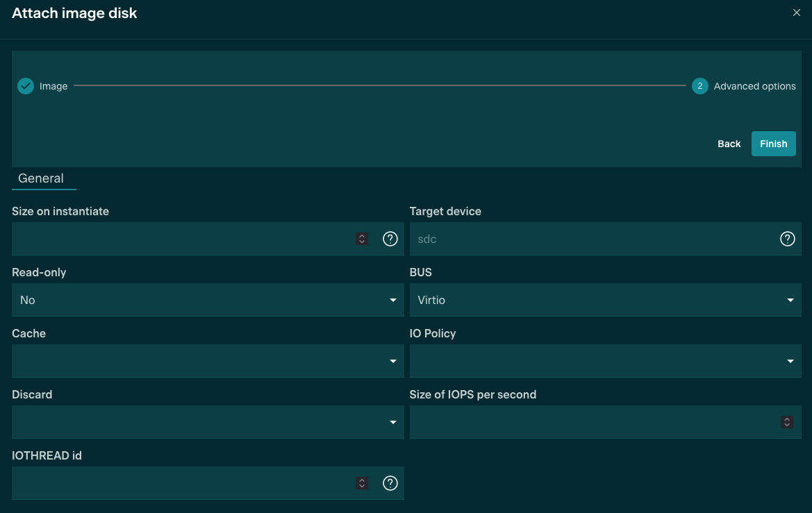Click the Target device help icon

[787, 239]
